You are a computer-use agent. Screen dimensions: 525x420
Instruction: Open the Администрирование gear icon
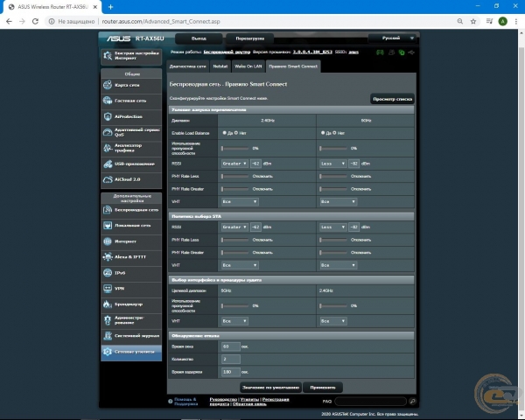[x=108, y=320]
